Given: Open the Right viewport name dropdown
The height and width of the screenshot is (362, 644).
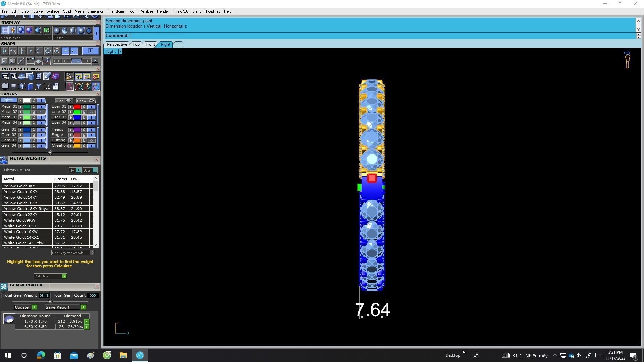Looking at the screenshot, I should click(x=120, y=51).
